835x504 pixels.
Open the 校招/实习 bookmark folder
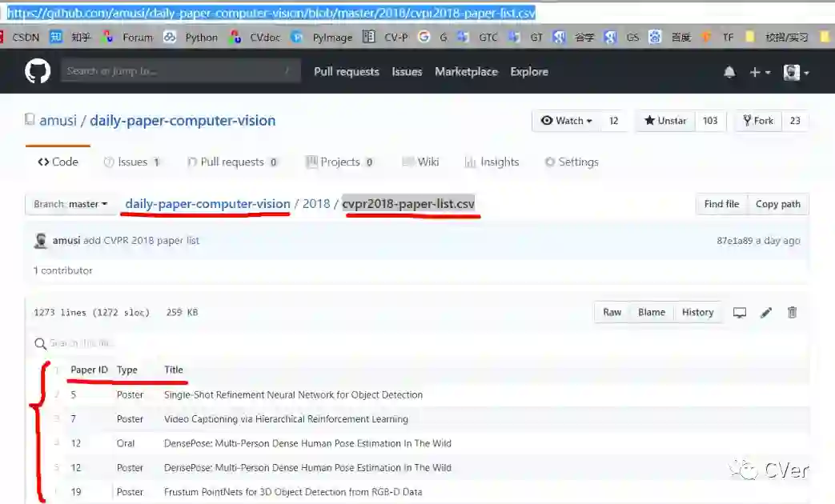point(777,37)
